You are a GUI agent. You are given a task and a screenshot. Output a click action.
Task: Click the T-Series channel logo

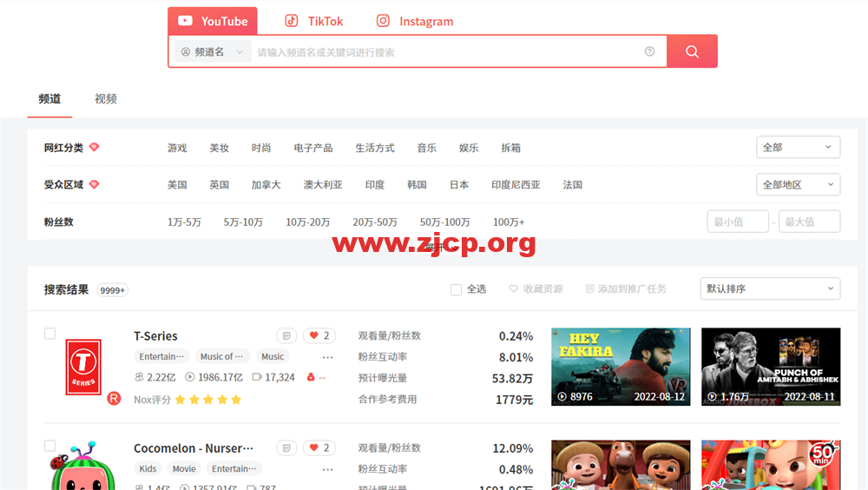83,367
